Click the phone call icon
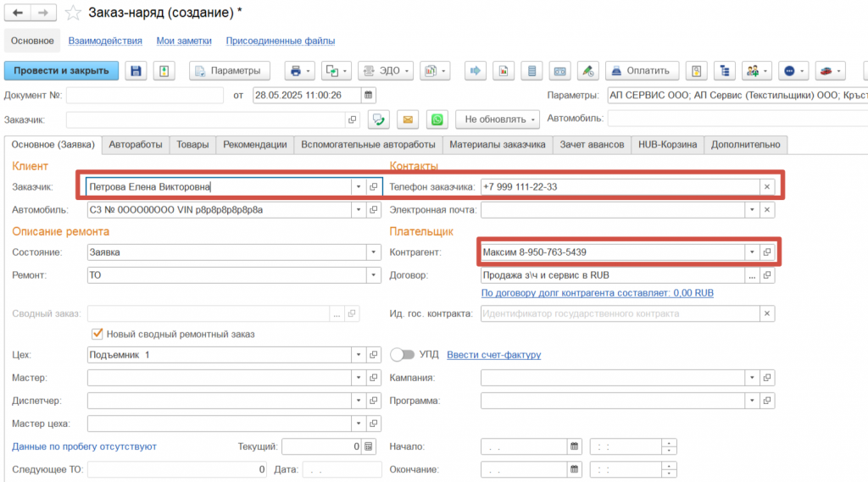 [380, 119]
